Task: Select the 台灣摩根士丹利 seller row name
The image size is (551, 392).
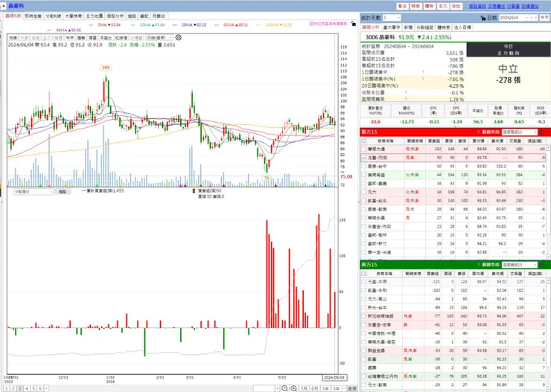Action: pyautogui.click(x=383, y=376)
